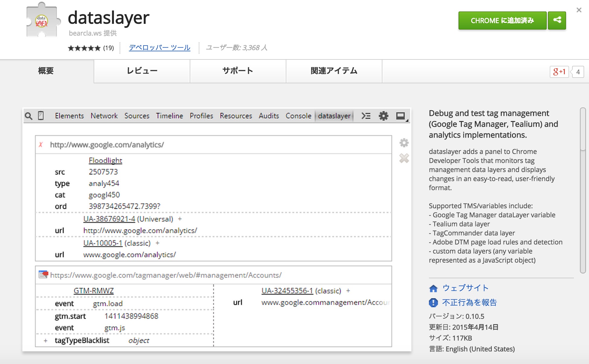Click the UA-38676921-4 link
This screenshot has height=364, width=589.
point(109,219)
